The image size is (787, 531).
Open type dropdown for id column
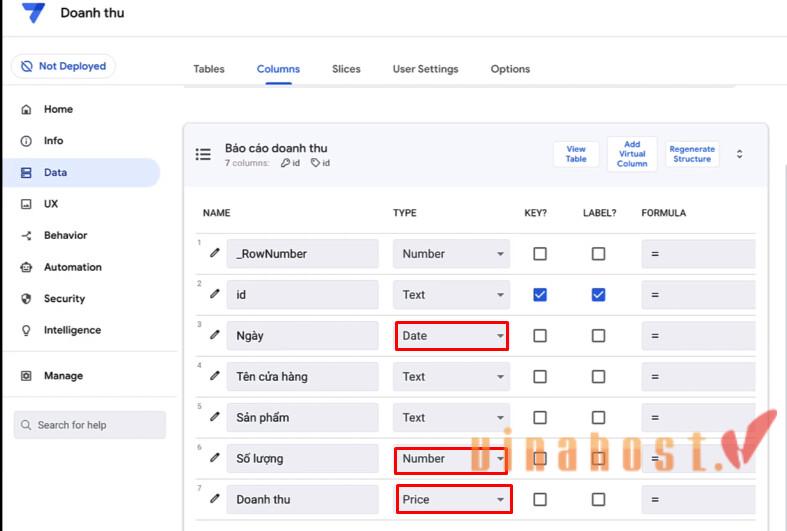[x=451, y=295]
